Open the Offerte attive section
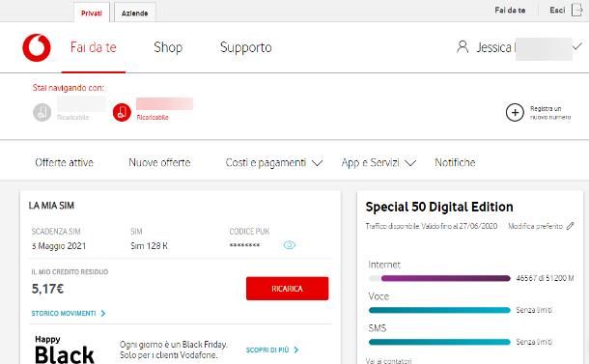The width and height of the screenshot is (589, 364). tap(65, 162)
